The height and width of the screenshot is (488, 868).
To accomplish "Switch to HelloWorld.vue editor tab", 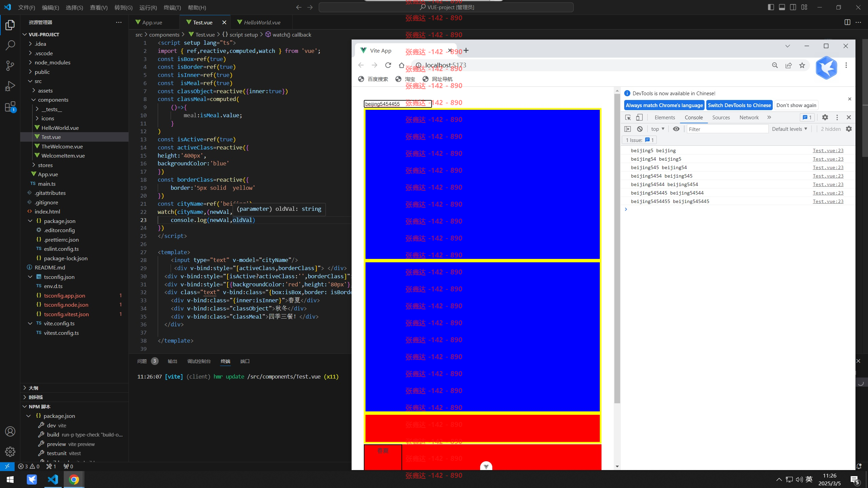I will click(262, 22).
